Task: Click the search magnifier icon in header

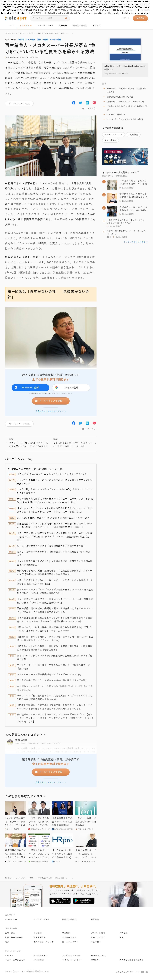Action: 66,18
